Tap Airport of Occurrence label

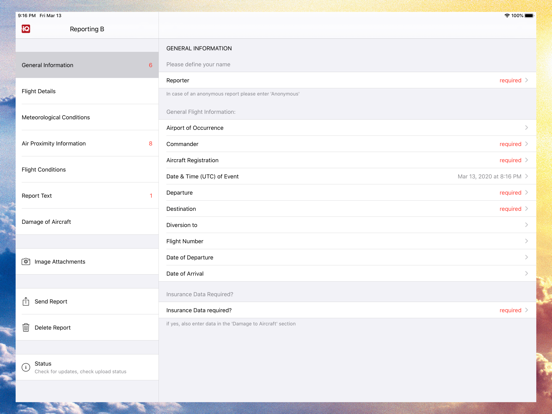195,128
